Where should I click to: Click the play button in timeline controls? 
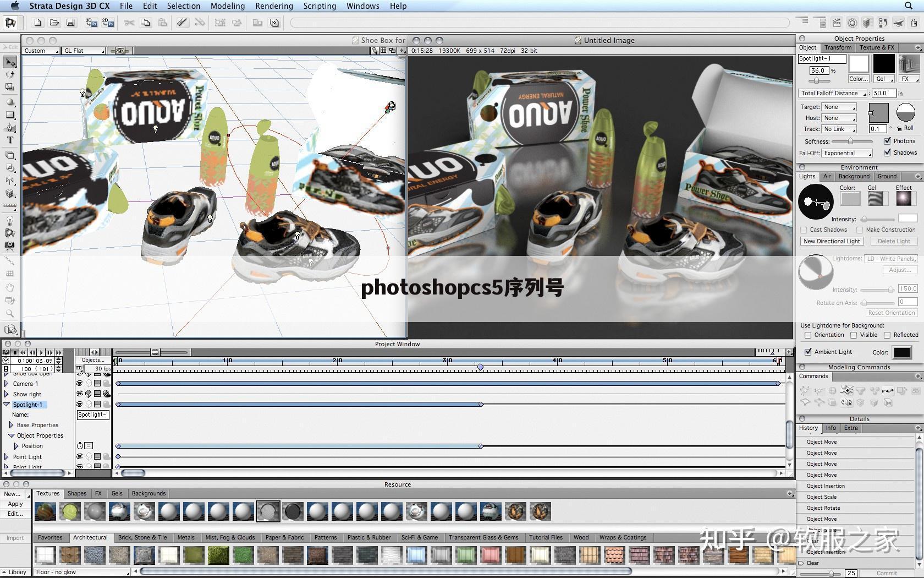pyautogui.click(x=41, y=352)
